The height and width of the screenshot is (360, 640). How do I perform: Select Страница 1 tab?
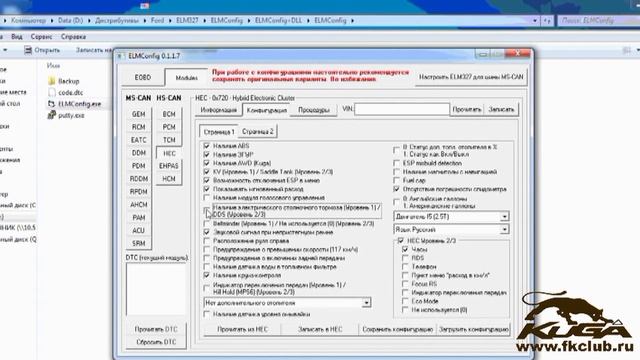pyautogui.click(x=219, y=132)
